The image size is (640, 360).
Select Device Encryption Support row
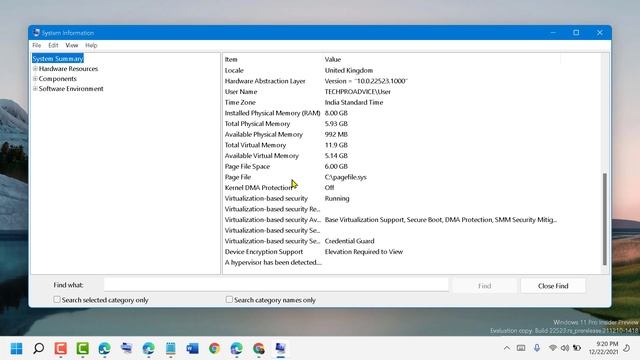411,251
